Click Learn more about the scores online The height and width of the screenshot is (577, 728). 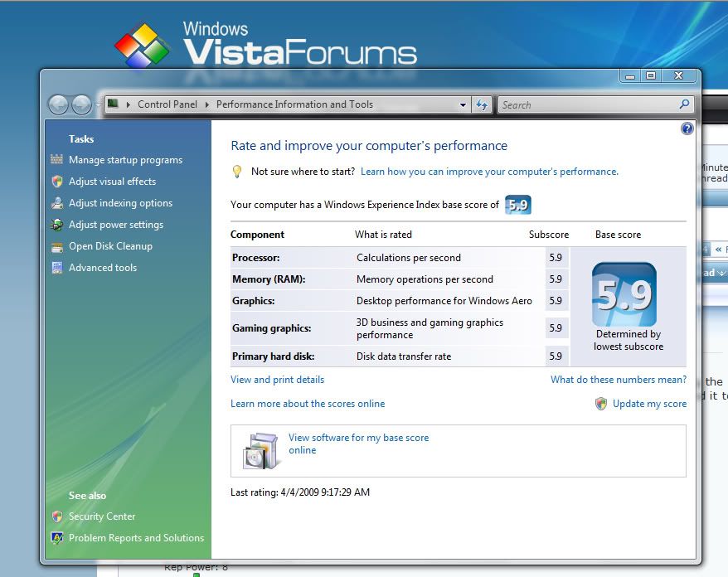(308, 404)
